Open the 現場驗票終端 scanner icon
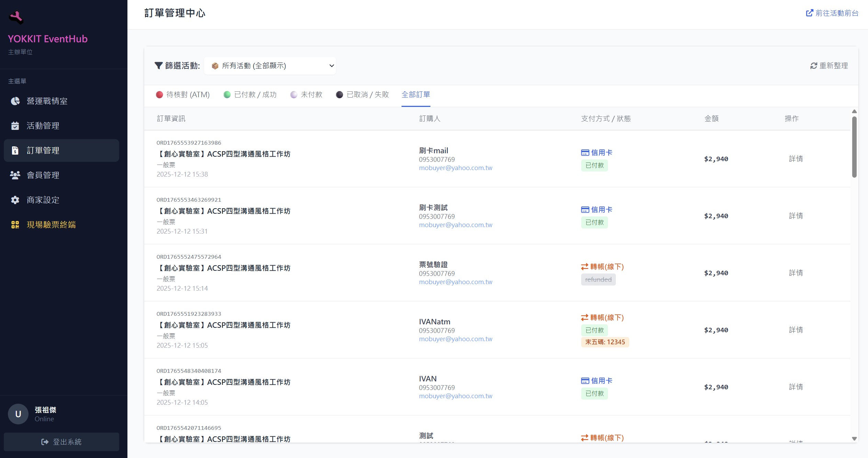Image resolution: width=868 pixels, height=458 pixels. (x=15, y=224)
